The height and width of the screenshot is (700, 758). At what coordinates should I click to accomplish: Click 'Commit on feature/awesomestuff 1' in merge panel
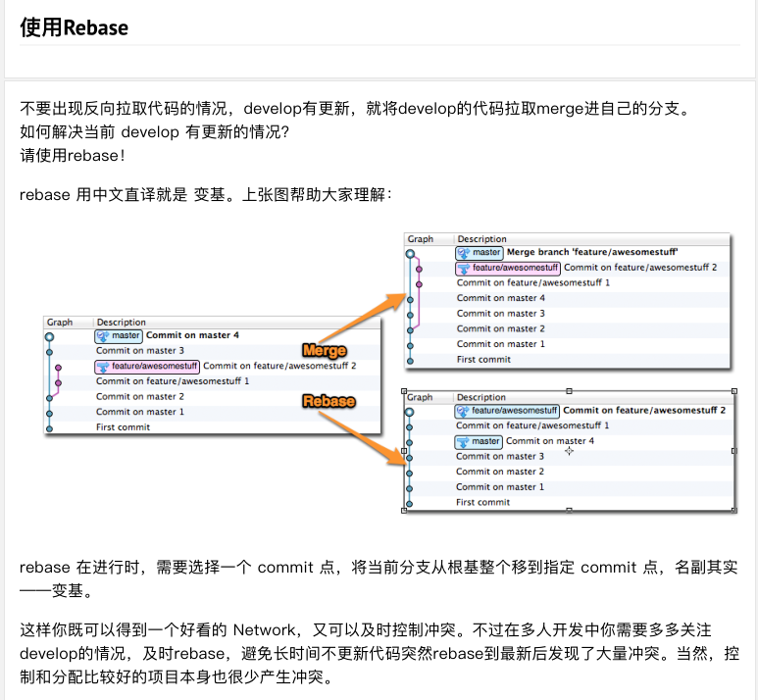point(533,282)
